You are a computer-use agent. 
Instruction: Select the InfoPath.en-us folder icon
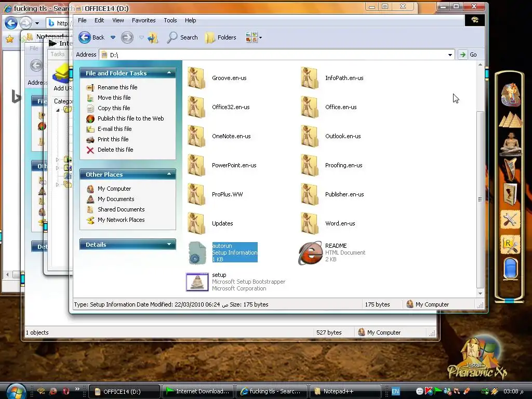point(310,78)
